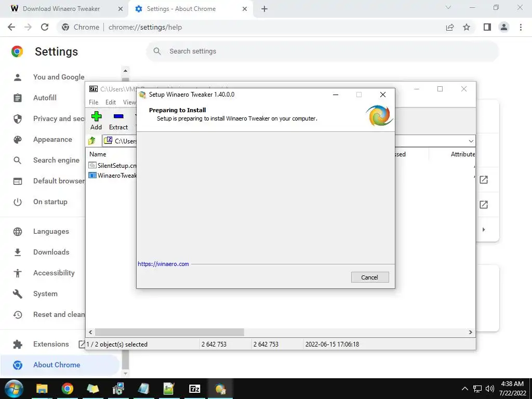The height and width of the screenshot is (399, 532).
Task: Click the Extract button in 7-Zip toolbar
Action: [x=118, y=121]
